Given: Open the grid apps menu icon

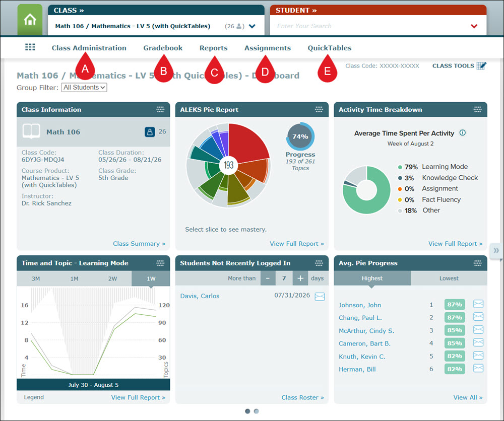Looking at the screenshot, I should [x=30, y=47].
